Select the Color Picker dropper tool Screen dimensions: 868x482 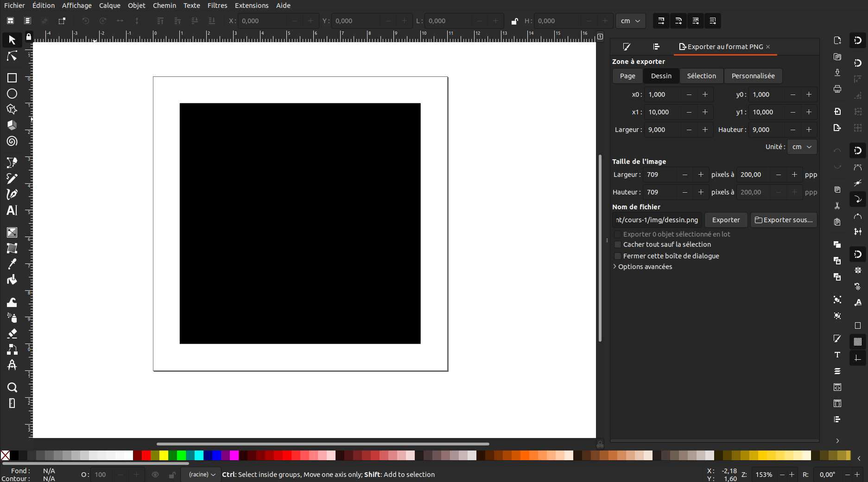pos(12,264)
